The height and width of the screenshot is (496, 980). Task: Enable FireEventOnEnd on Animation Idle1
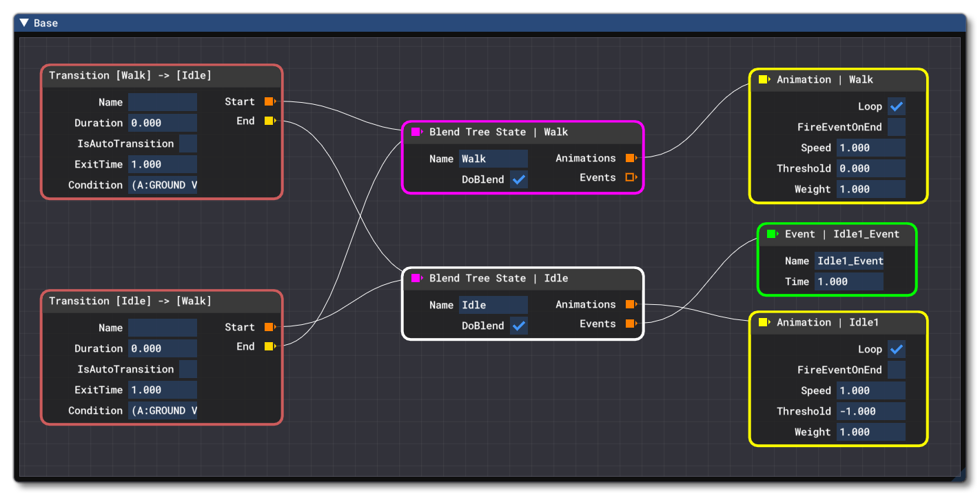coord(897,370)
